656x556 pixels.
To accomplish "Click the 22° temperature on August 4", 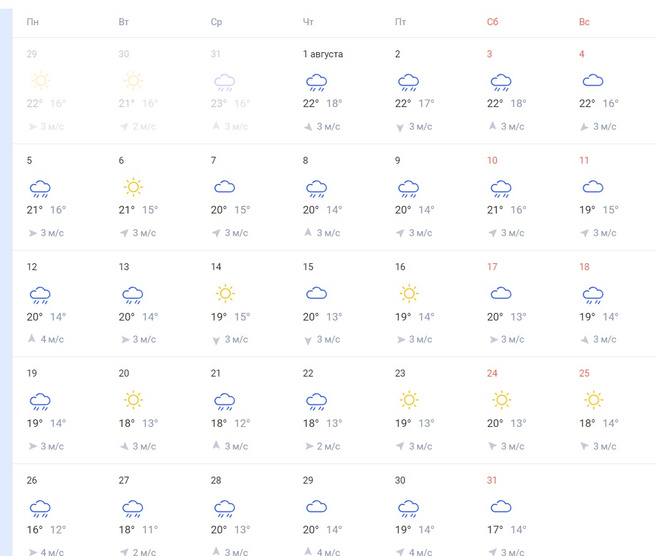I will 587,103.
